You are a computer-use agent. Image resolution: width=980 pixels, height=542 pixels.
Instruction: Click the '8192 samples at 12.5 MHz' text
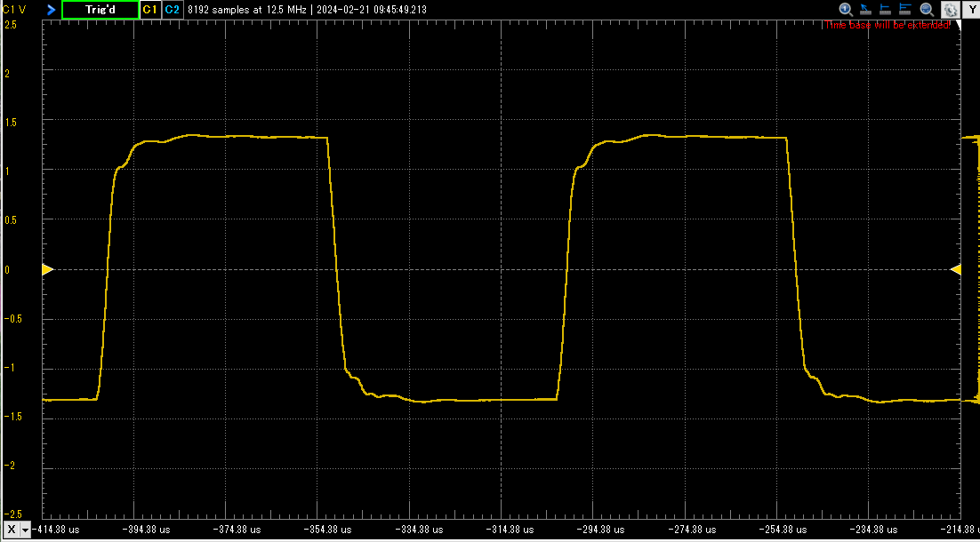247,10
